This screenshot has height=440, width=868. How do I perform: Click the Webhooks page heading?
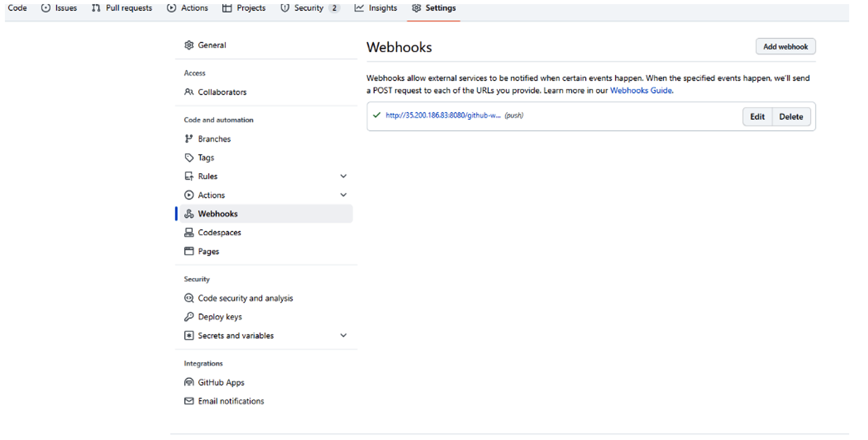(399, 47)
